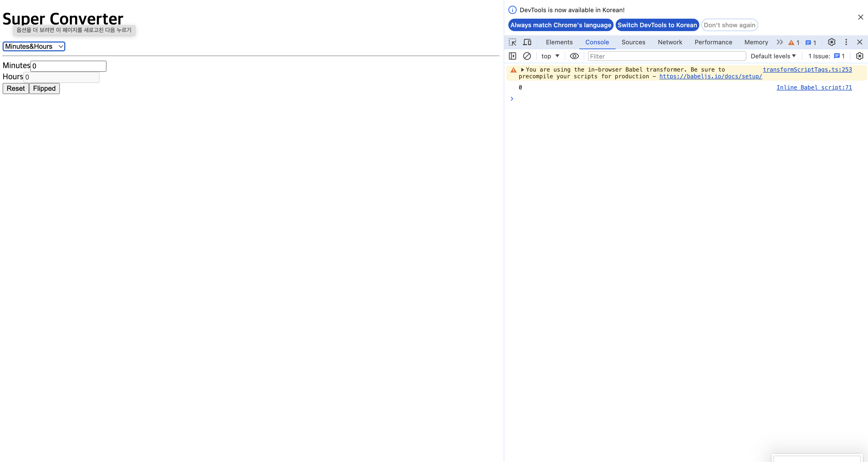868x462 pixels.
Task: Expand the Default levels dropdown
Action: pyautogui.click(x=773, y=56)
